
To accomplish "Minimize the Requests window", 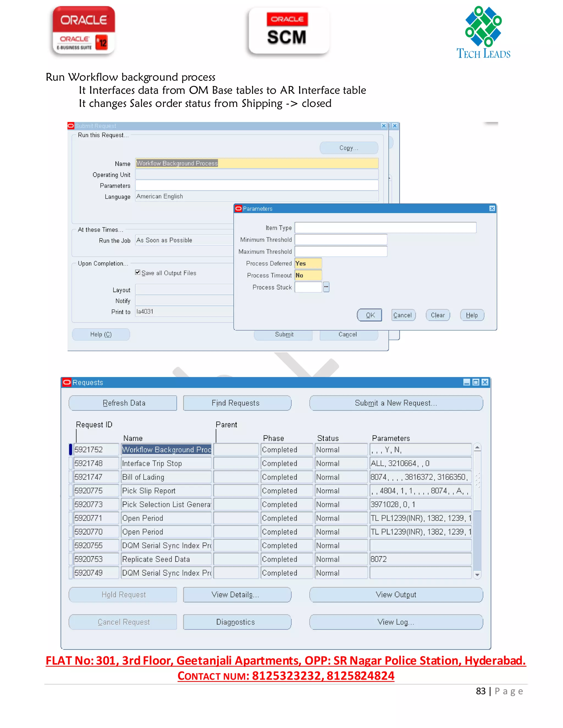I will pos(467,382).
